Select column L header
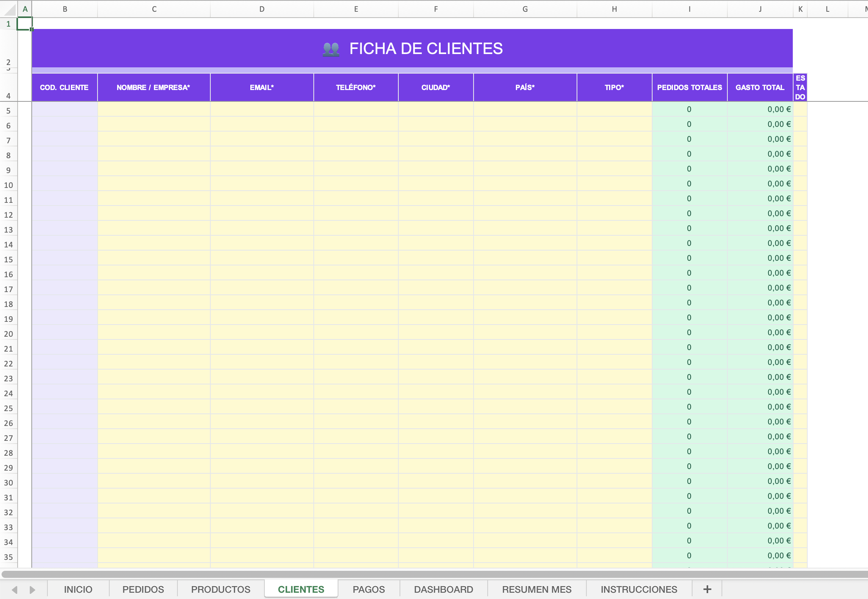Viewport: 868px width, 599px height. tap(828, 9)
